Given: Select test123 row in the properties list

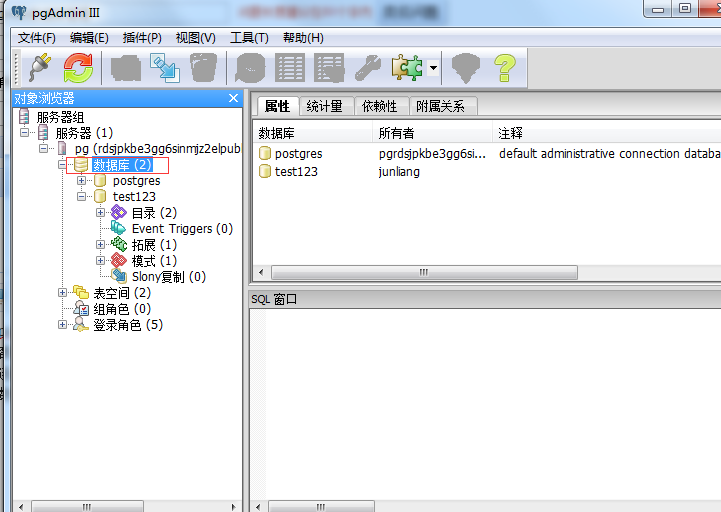Looking at the screenshot, I should coord(296,172).
